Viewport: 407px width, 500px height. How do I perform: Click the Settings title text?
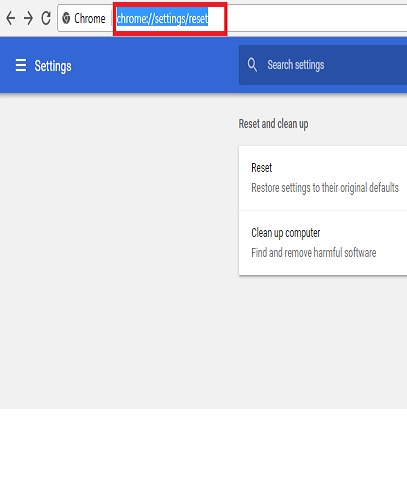click(x=53, y=66)
